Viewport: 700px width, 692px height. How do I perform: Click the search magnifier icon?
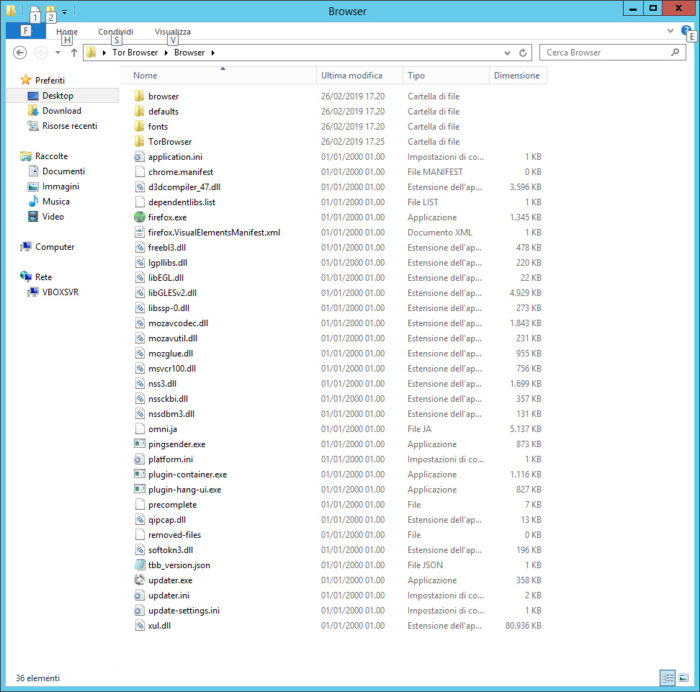coord(675,52)
